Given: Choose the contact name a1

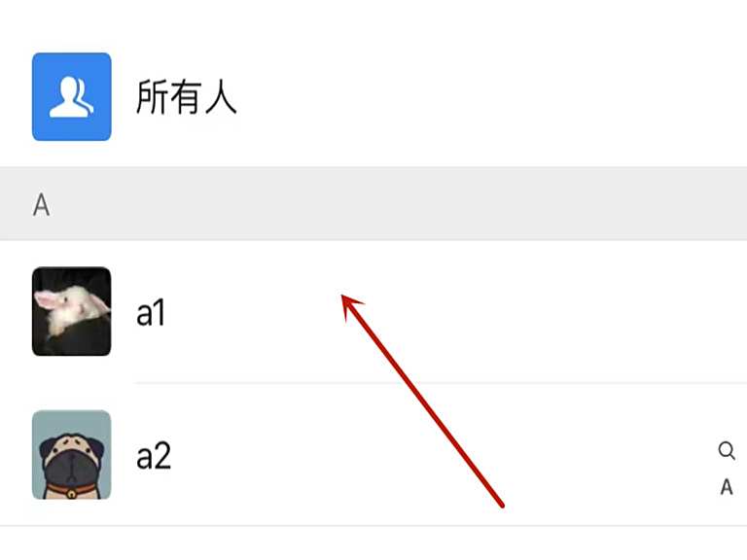Looking at the screenshot, I should [151, 312].
